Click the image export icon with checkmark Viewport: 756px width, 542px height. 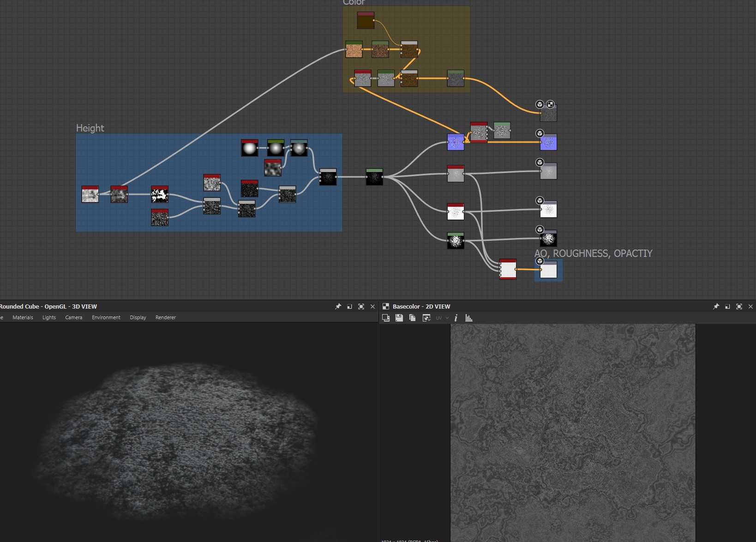(426, 318)
